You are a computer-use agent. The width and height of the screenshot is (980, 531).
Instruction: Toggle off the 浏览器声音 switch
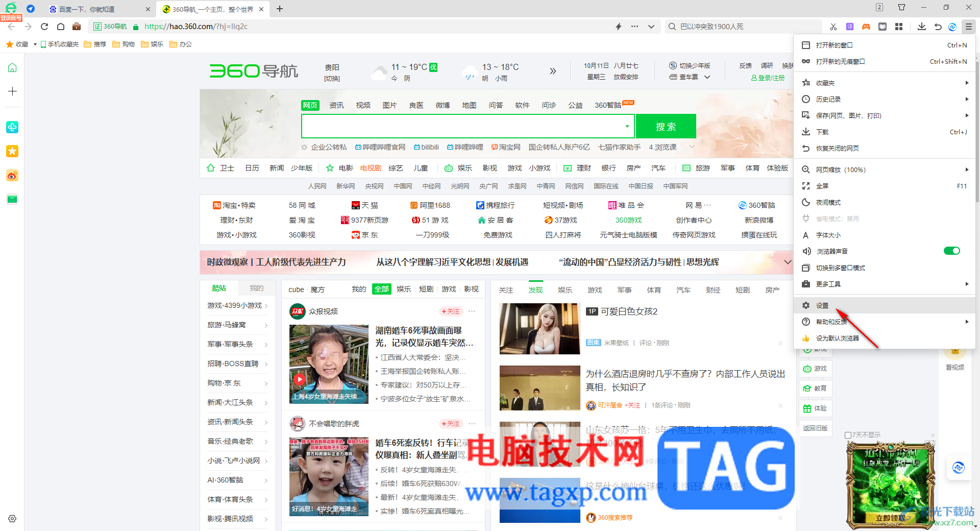(x=951, y=251)
